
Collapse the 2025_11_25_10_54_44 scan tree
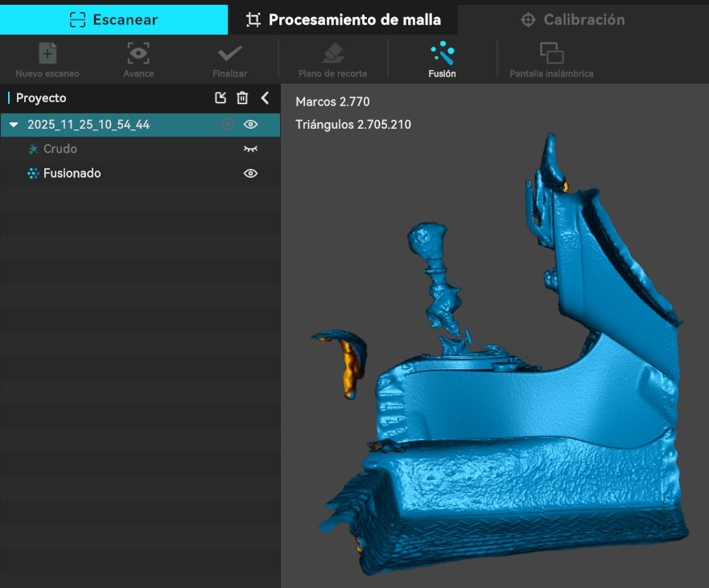click(x=14, y=125)
